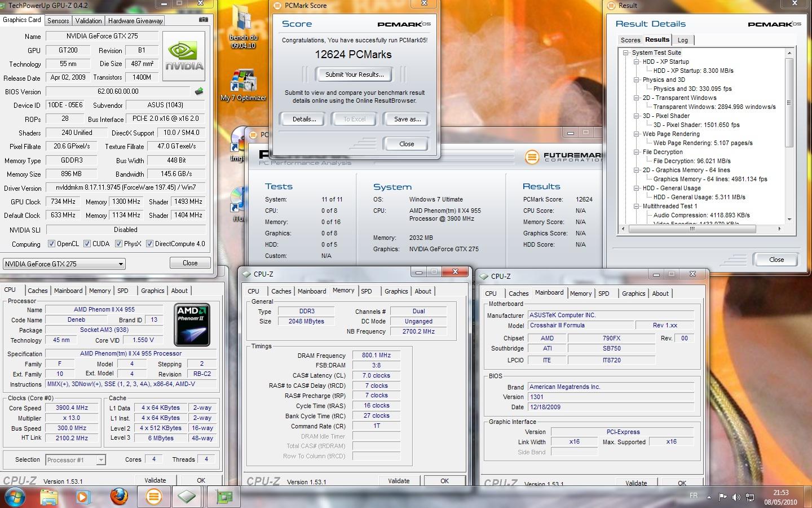Launch Windows Media Player from the taskbar
Image resolution: width=812 pixels, height=508 pixels.
point(82,497)
